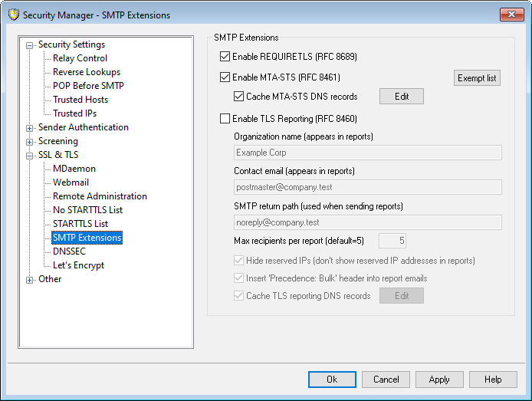532x401 pixels.
Task: Collapse the SSL & TLS tree node
Action: (30, 156)
